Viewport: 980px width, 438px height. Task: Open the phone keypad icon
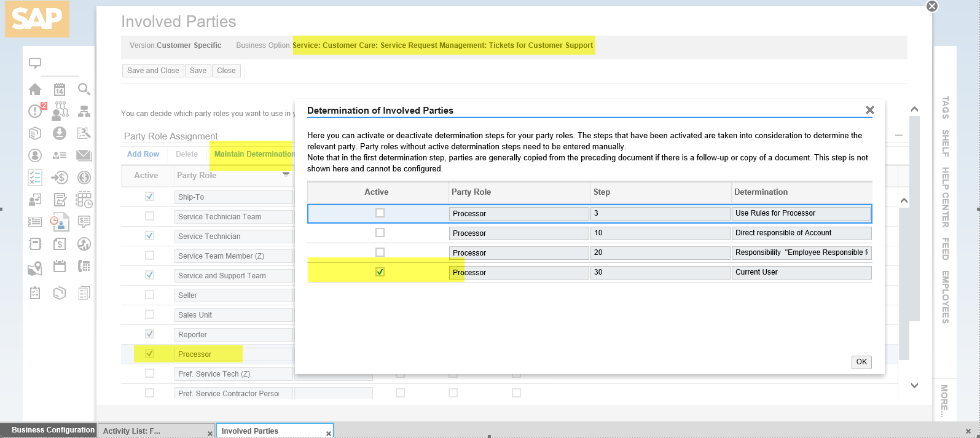coord(84,266)
